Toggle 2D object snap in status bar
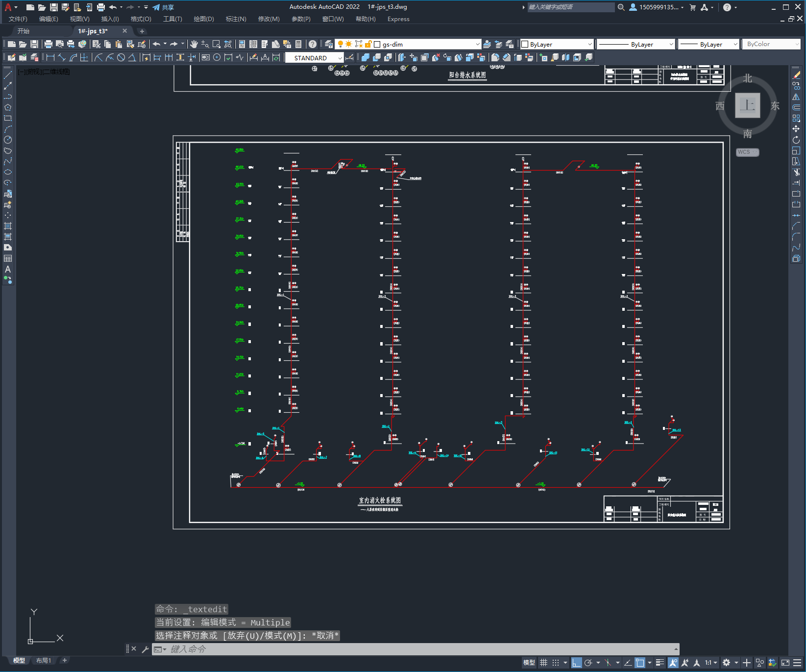This screenshot has width=806, height=672. (640, 663)
